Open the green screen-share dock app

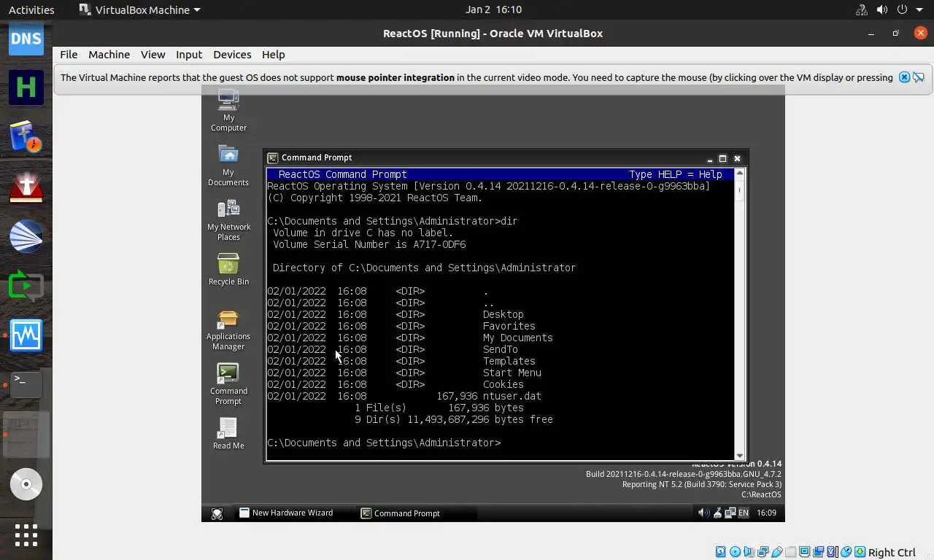click(26, 286)
